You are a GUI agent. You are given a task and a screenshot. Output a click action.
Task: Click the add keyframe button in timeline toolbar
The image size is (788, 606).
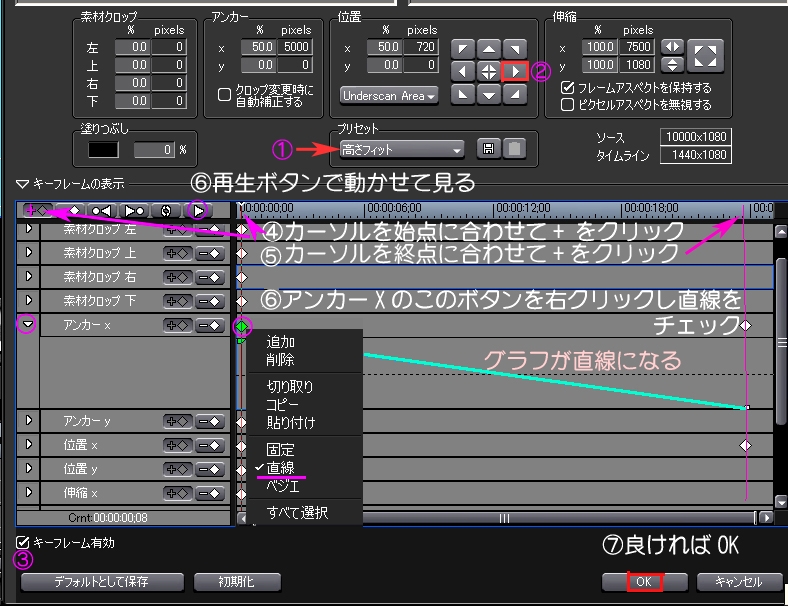(38, 211)
